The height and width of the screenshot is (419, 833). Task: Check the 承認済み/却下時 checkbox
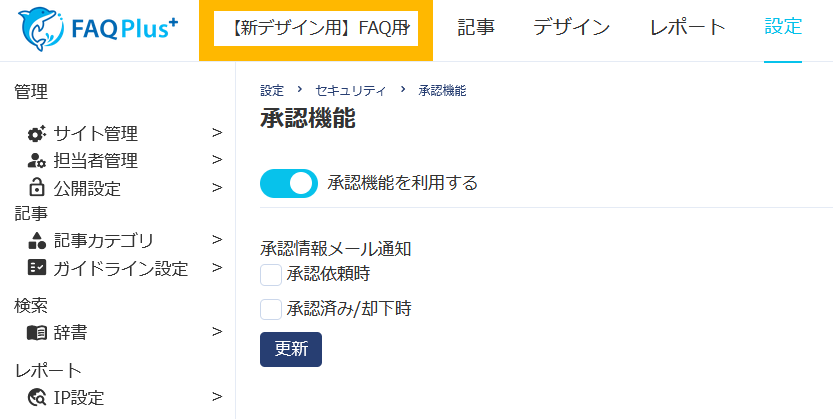(x=271, y=309)
